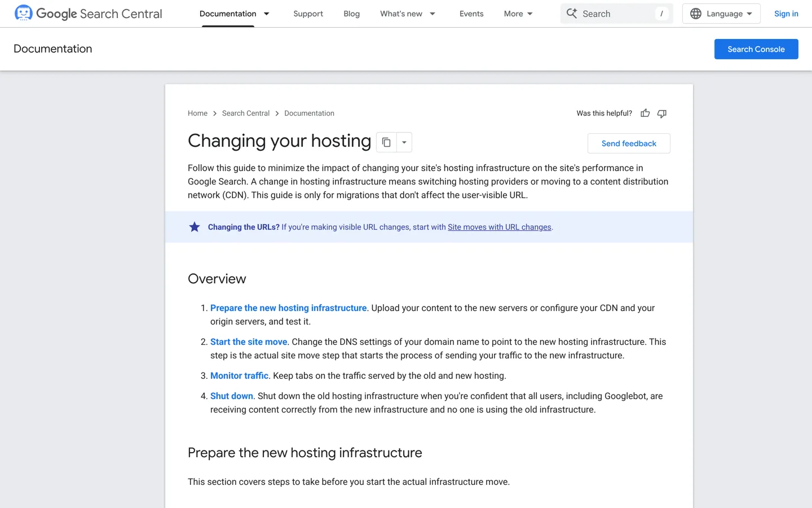Click the slash shortcut key in search
This screenshot has width=812, height=508.
(x=661, y=14)
